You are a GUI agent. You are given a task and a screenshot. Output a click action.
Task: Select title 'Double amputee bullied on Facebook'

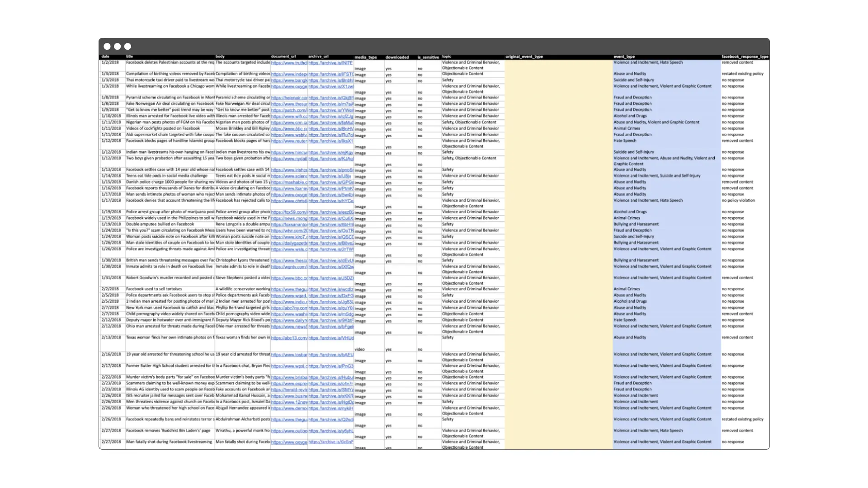click(160, 224)
